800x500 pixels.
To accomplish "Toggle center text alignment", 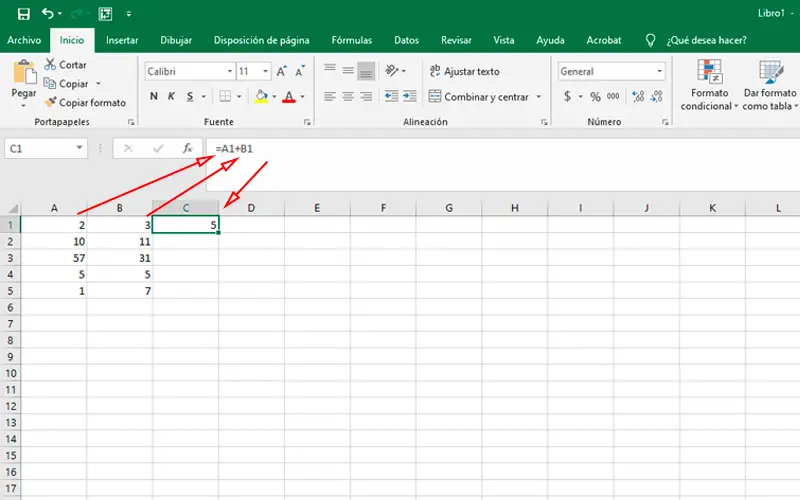I will click(348, 96).
